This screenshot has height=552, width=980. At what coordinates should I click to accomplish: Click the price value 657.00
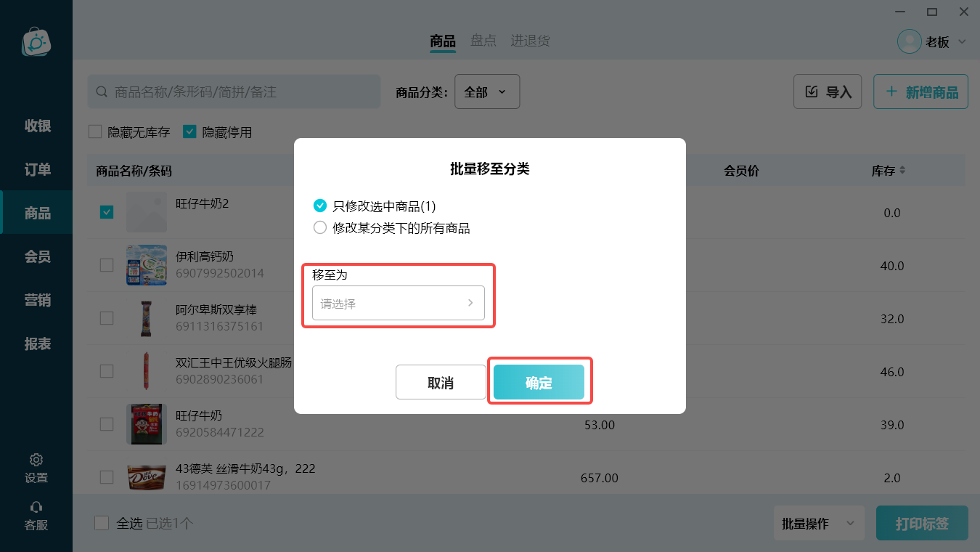(x=600, y=478)
